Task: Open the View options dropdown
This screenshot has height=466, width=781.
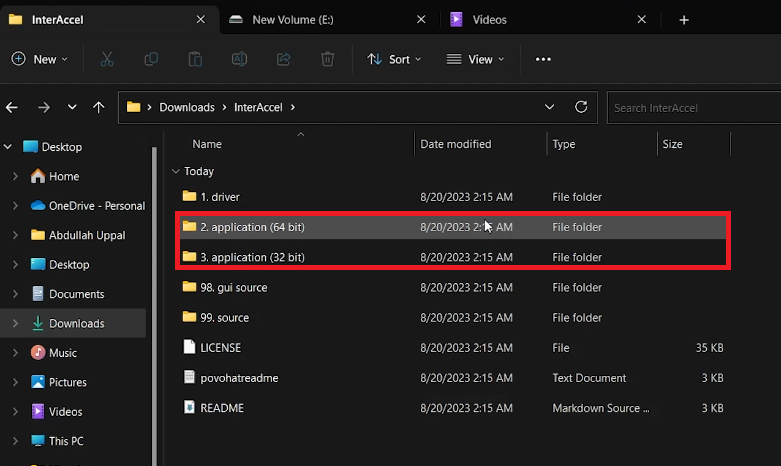Action: (x=475, y=59)
